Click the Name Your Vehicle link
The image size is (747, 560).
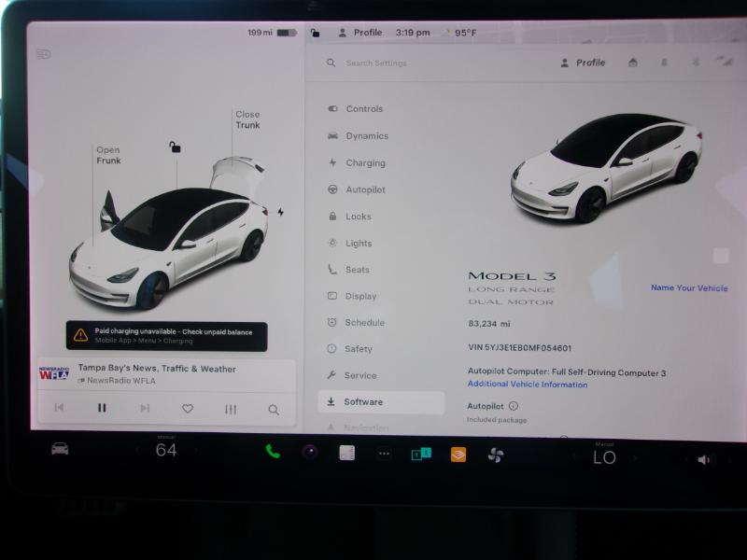(x=689, y=288)
